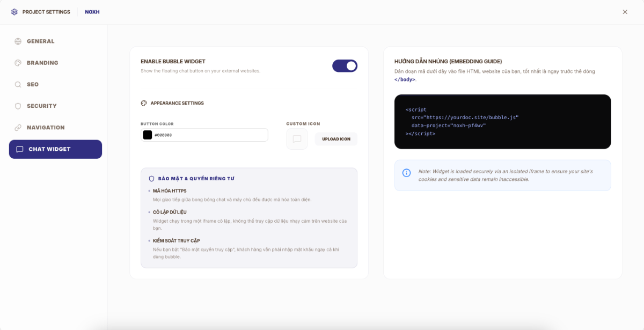Screen dimensions: 644x330
Task: Click the #000000 color hex input field
Action: [204, 135]
